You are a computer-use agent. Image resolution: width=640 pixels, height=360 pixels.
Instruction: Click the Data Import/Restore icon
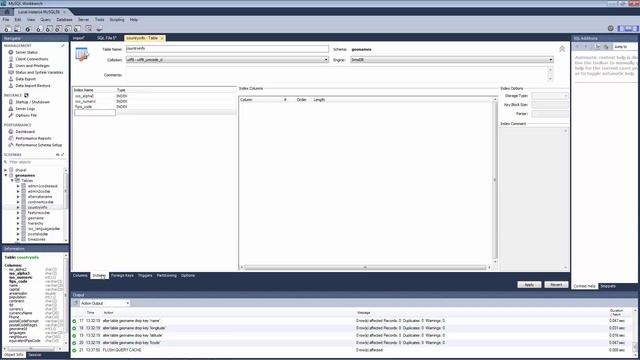tap(11, 86)
